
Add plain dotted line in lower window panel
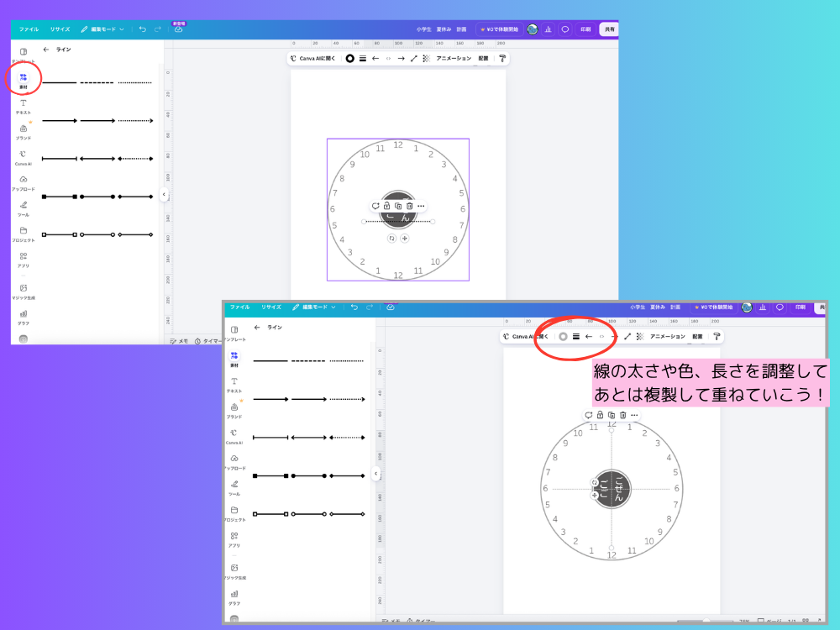pyautogui.click(x=347, y=361)
